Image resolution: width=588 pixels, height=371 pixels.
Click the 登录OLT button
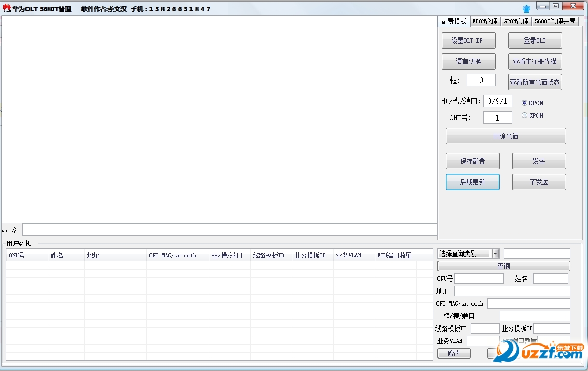point(535,40)
